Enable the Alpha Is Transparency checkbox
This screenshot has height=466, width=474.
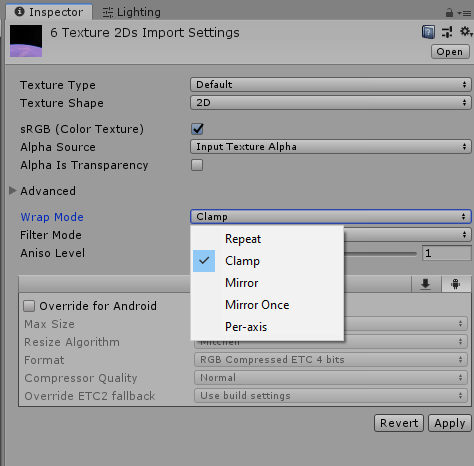pyautogui.click(x=197, y=165)
